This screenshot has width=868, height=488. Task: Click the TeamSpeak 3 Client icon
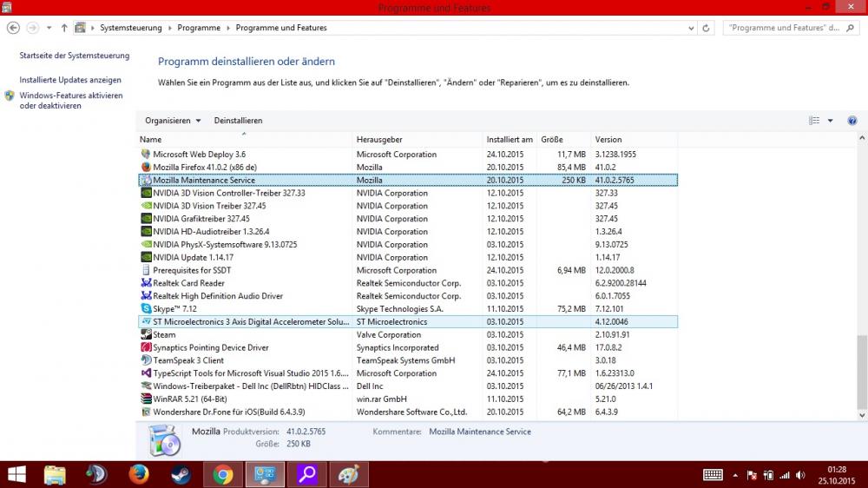coord(146,360)
